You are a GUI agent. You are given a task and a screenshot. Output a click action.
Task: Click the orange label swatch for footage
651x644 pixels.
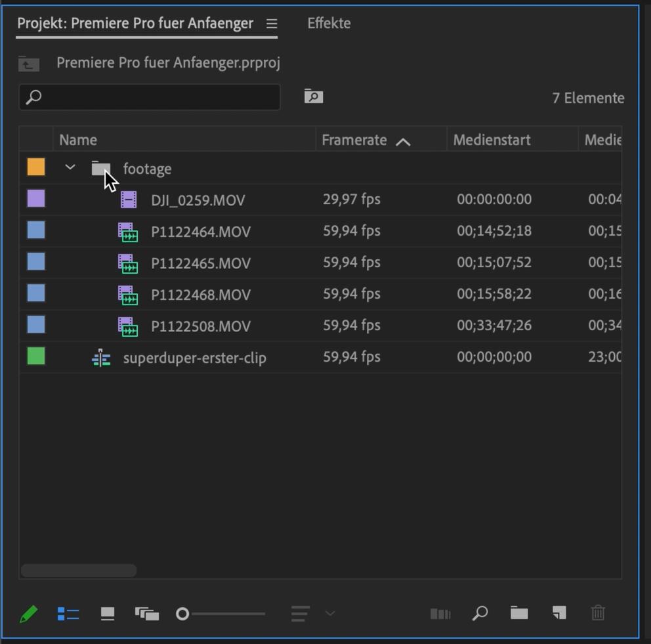[x=36, y=167]
